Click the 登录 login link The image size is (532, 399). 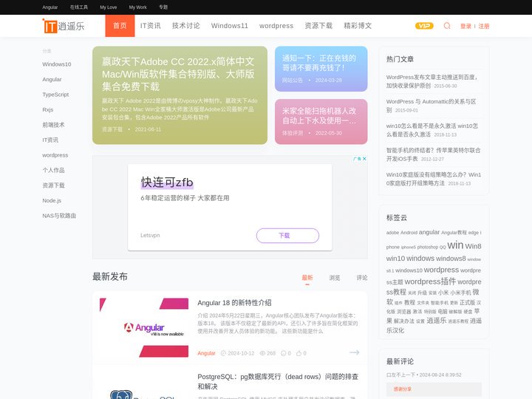click(x=465, y=26)
